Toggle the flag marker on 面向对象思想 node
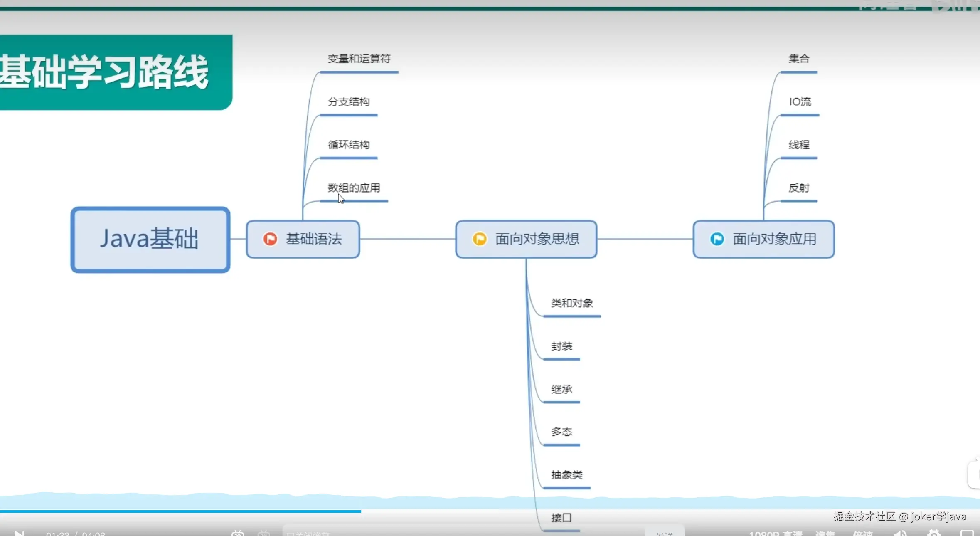The width and height of the screenshot is (980, 536). coord(479,239)
